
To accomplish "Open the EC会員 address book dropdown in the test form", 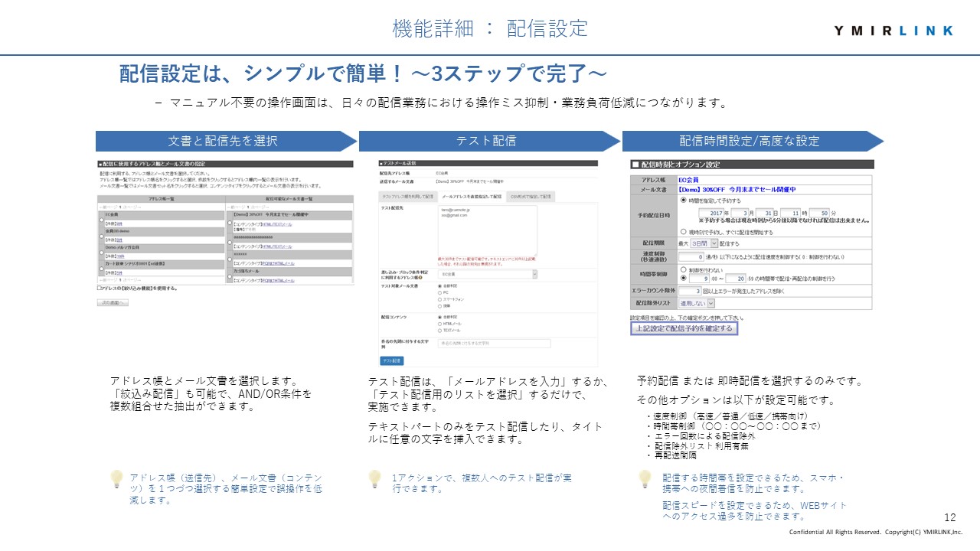I will tap(487, 274).
